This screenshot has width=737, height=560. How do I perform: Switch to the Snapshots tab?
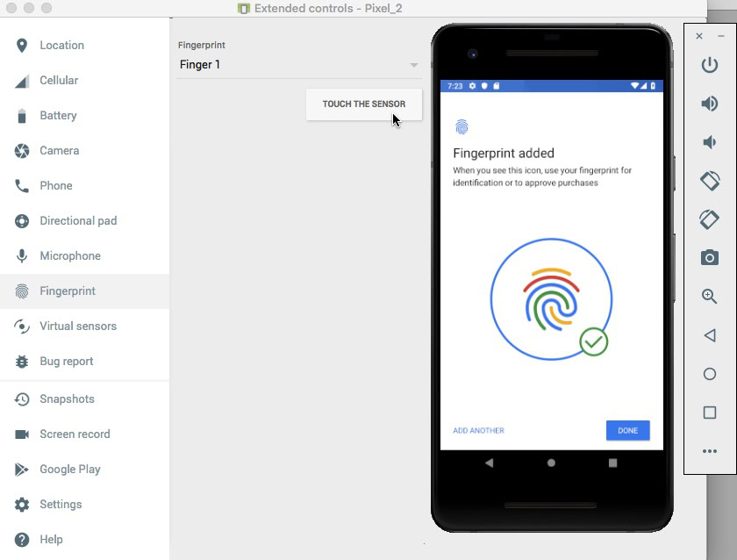coord(84,399)
